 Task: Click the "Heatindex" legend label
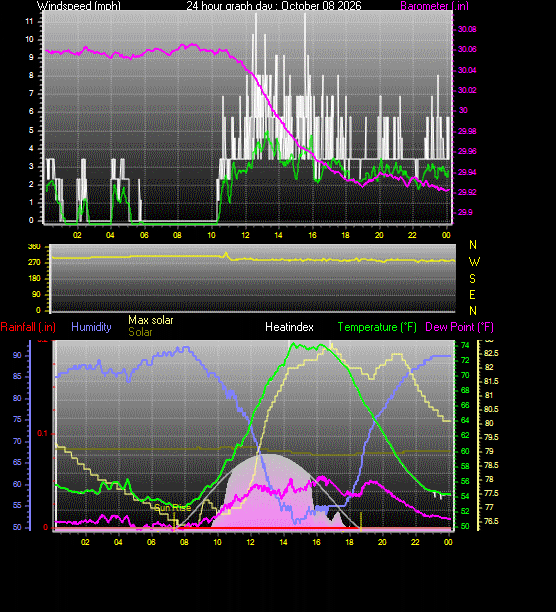[289, 327]
